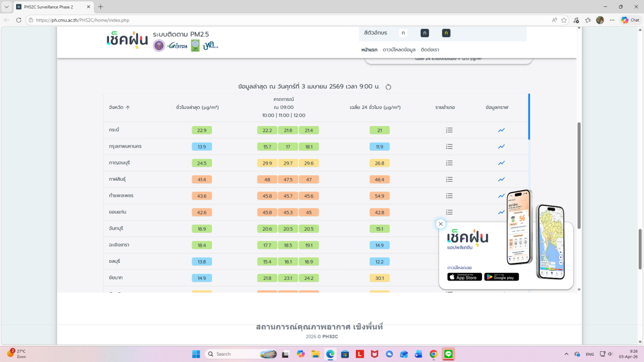
Task: Close the เช็คฝุ่น app promotion popup
Action: tap(441, 224)
